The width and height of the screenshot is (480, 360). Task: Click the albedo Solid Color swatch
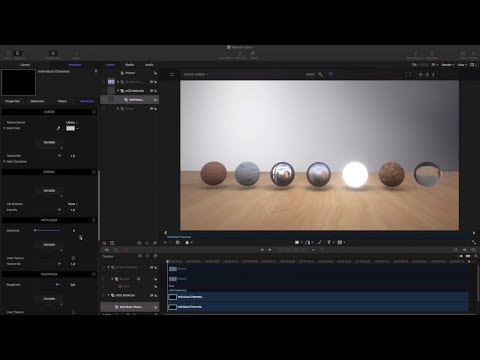point(70,128)
